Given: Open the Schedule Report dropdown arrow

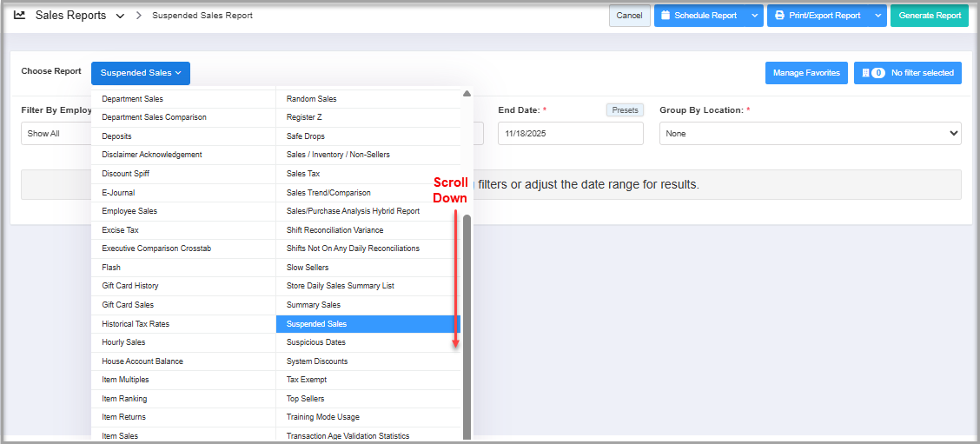Looking at the screenshot, I should pyautogui.click(x=754, y=16).
